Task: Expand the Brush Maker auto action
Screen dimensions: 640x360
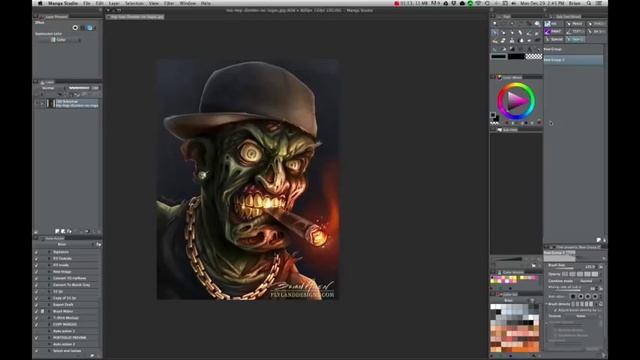Action: (x=49, y=311)
